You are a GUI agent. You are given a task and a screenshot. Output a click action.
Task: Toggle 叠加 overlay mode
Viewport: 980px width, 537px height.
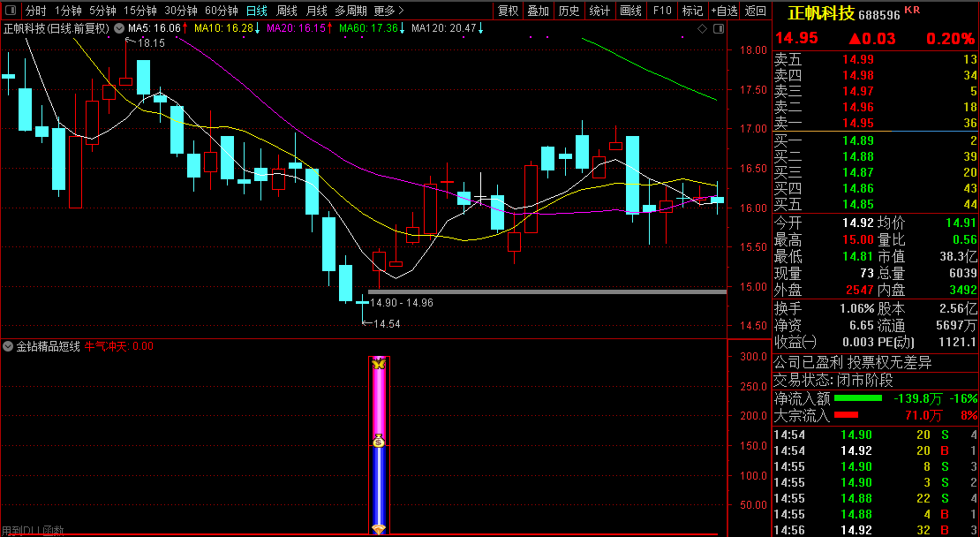538,11
